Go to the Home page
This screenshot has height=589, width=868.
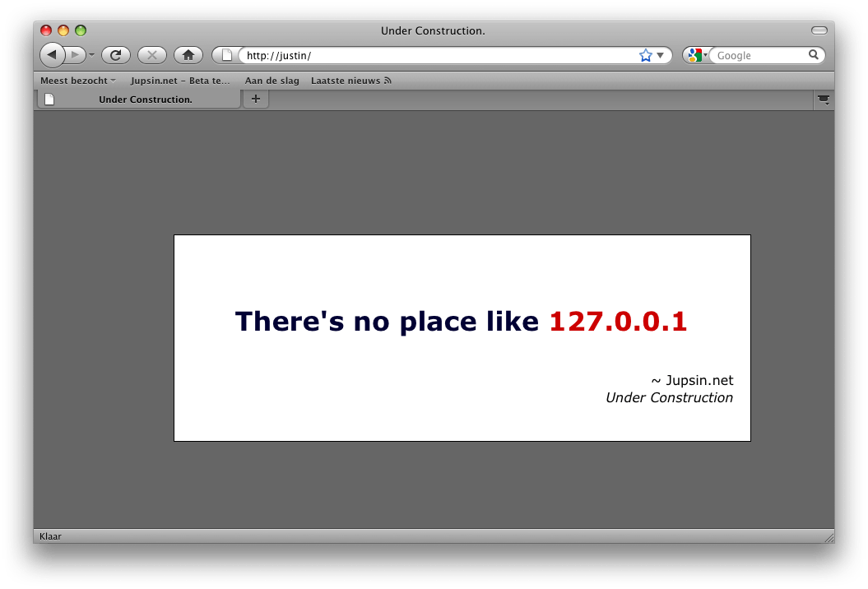coord(188,55)
